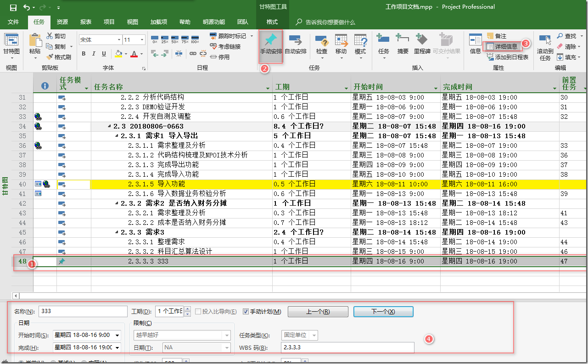Open Start (开始时间) date dropdown in form

click(118, 335)
